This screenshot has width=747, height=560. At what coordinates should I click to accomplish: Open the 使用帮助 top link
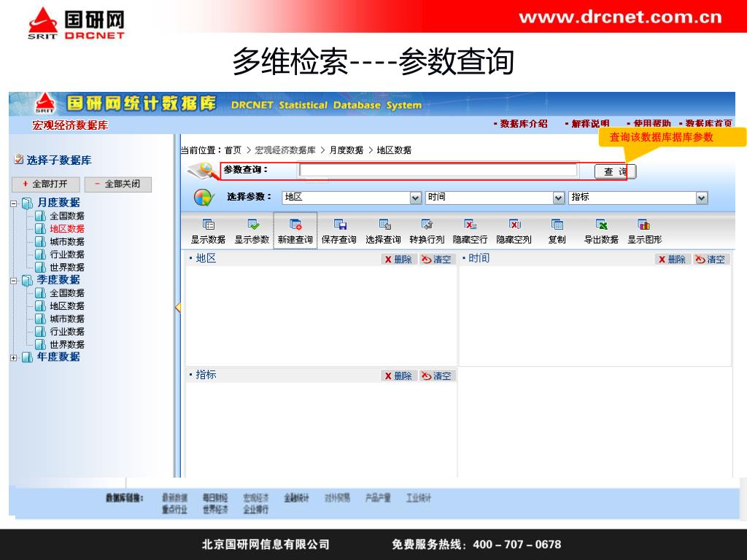click(x=651, y=124)
